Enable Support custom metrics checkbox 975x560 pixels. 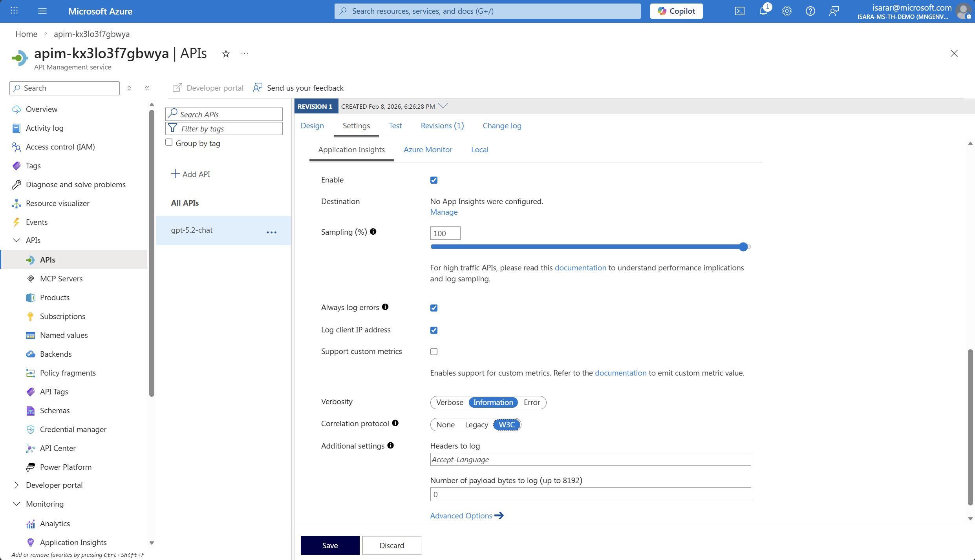(x=434, y=352)
